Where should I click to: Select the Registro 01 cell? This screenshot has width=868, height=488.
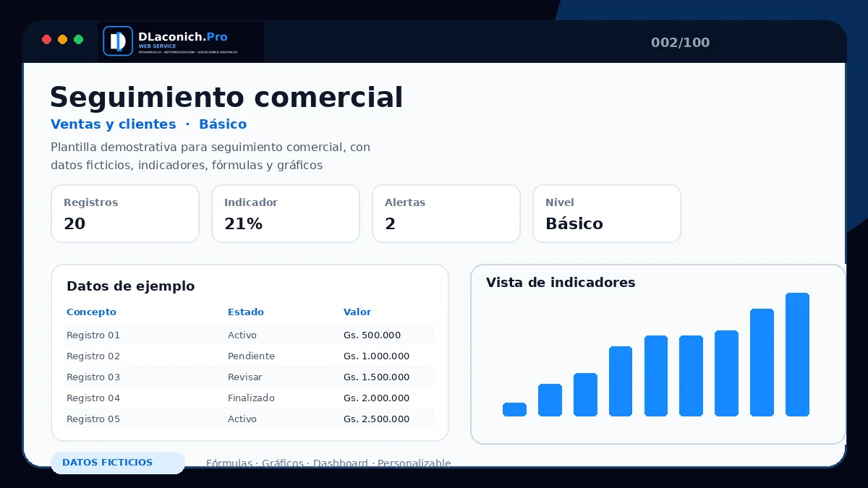93,335
